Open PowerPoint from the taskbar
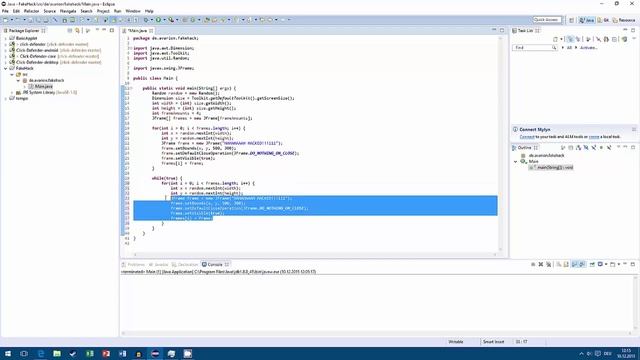The image size is (640, 360). (106, 353)
